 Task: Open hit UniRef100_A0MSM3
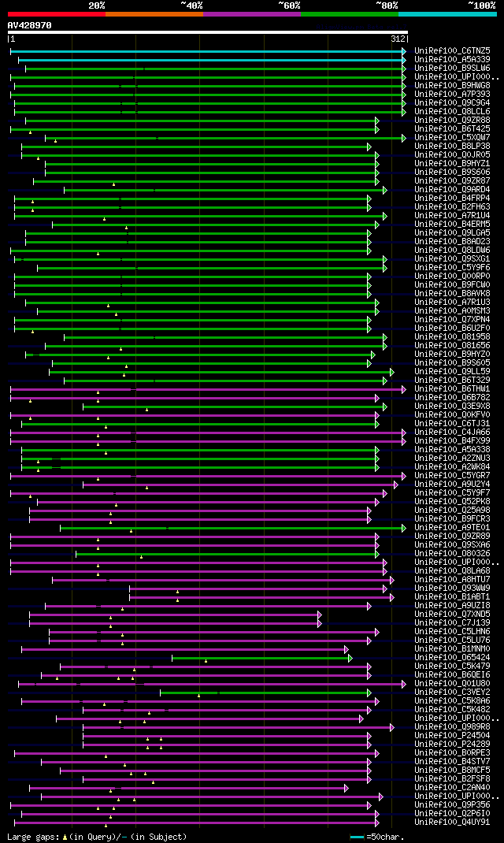[x=452, y=311]
